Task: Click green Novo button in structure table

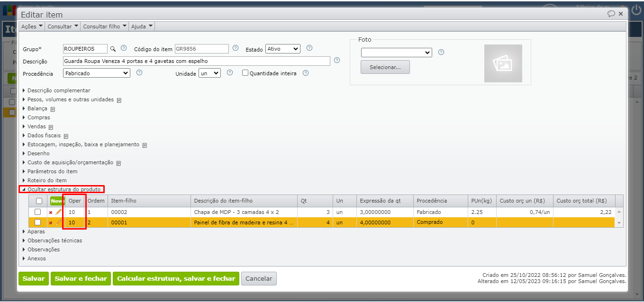Action: (57, 201)
